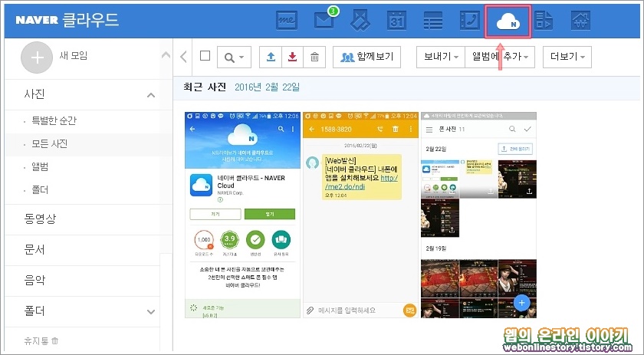The width and height of the screenshot is (644, 355).
Task: Open Naver Mail with 3 unread badge
Action: pos(326,18)
